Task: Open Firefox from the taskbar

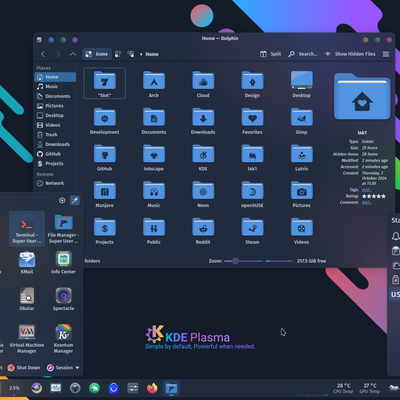Action: click(152, 388)
